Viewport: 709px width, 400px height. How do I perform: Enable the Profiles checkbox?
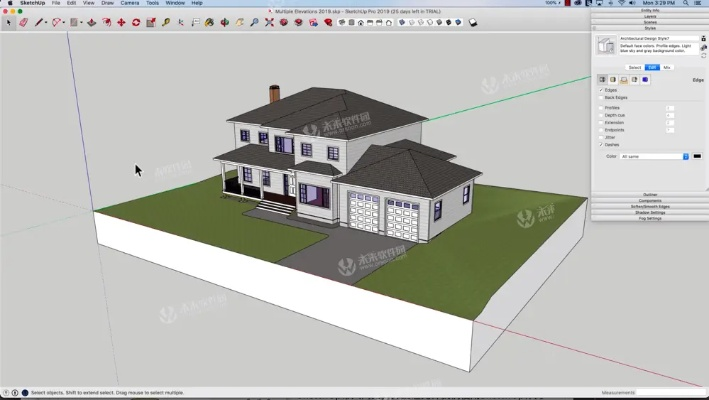[x=601, y=107]
